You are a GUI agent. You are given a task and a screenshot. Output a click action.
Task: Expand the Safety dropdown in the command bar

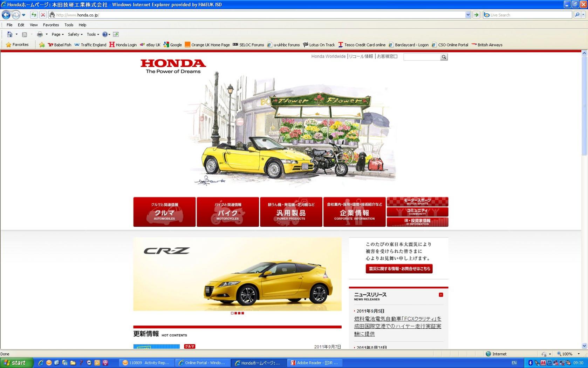pyautogui.click(x=75, y=34)
